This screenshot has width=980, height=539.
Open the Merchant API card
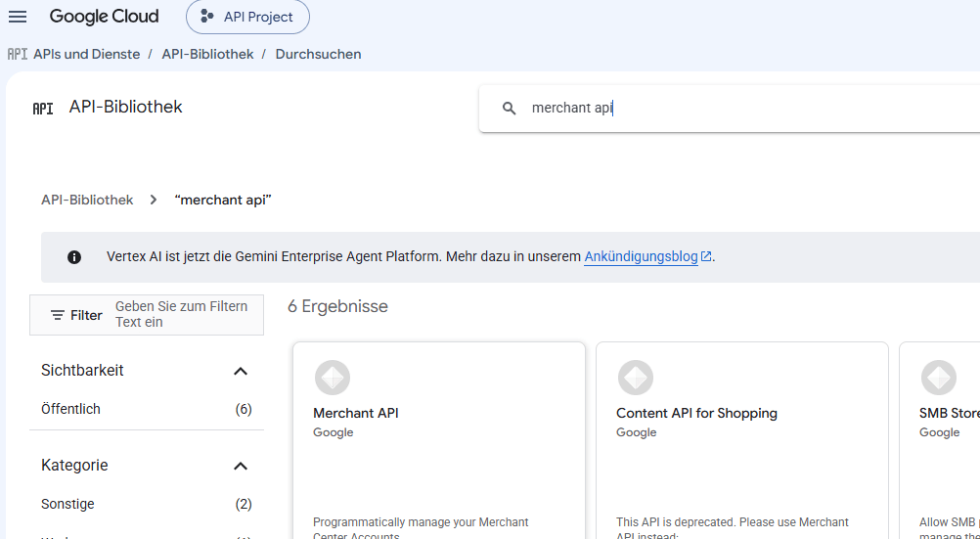tap(439, 440)
